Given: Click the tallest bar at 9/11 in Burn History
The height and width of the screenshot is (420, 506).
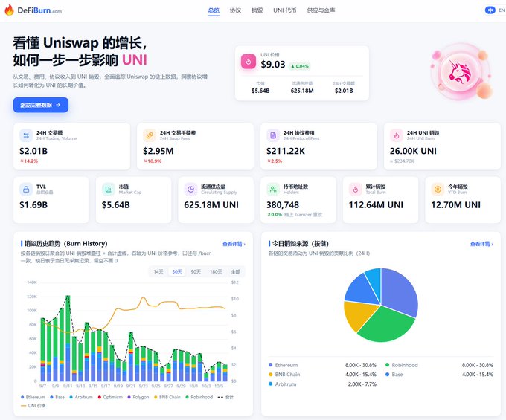Looking at the screenshot, I should pyautogui.click(x=68, y=338).
